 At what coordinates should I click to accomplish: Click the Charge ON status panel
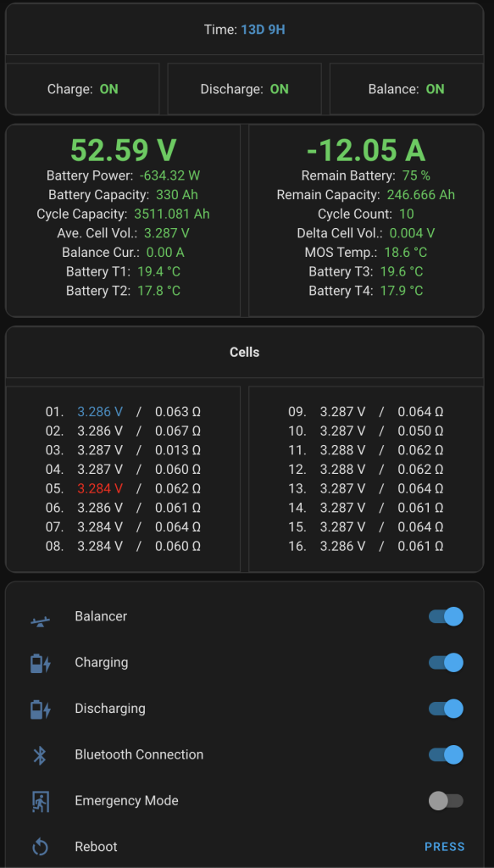pyautogui.click(x=82, y=88)
